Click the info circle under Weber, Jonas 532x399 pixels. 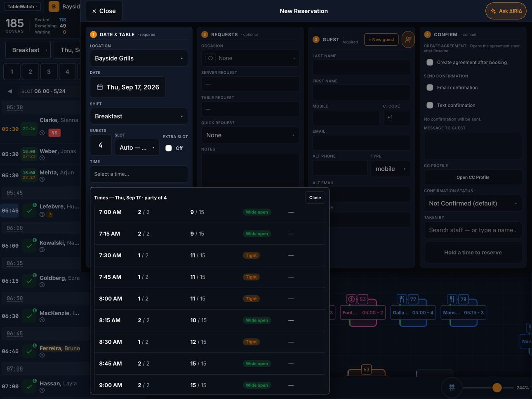pyautogui.click(x=42, y=158)
